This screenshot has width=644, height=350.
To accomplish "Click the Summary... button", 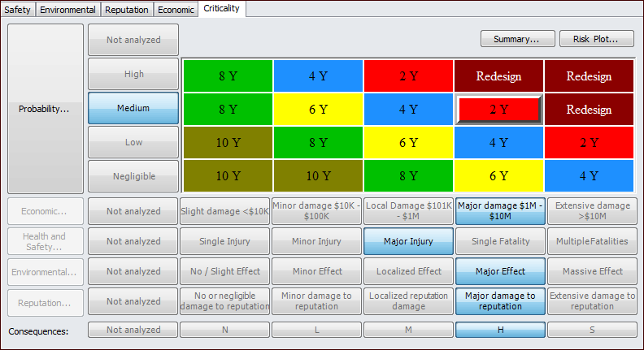I will click(x=517, y=38).
